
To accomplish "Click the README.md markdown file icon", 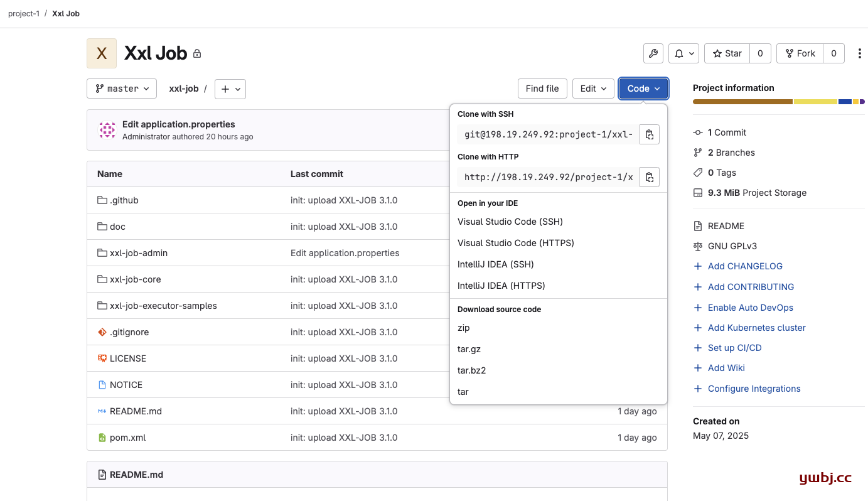I will (102, 411).
